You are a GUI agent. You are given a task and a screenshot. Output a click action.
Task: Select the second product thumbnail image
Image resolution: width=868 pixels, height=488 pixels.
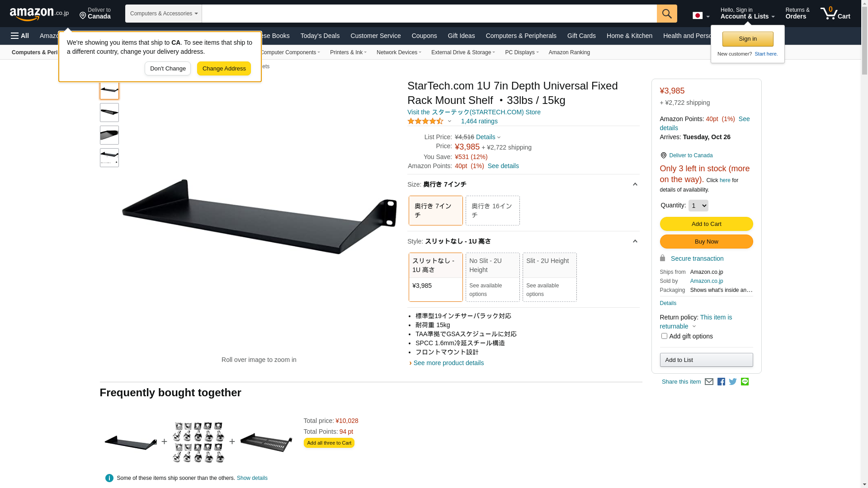coord(109,113)
